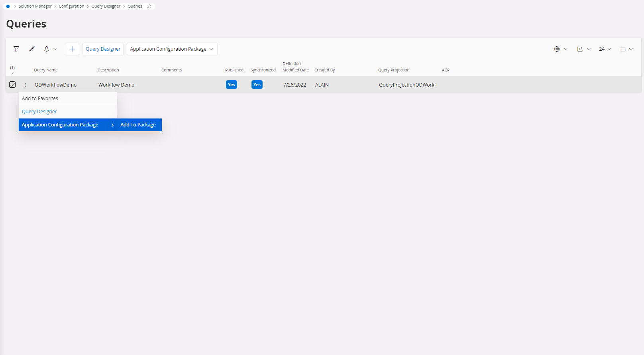Screen dimensions: 644x355
Task: Click the list view layout icon
Action: pyautogui.click(x=623, y=49)
